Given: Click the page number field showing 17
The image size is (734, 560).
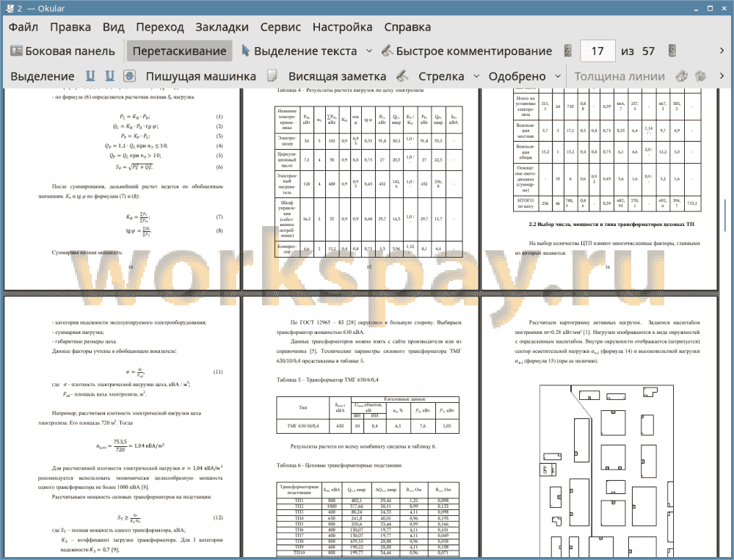Looking at the screenshot, I should 597,51.
